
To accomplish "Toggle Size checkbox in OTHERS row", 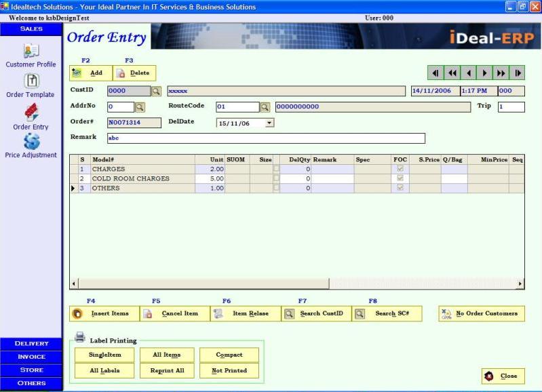I will click(276, 187).
